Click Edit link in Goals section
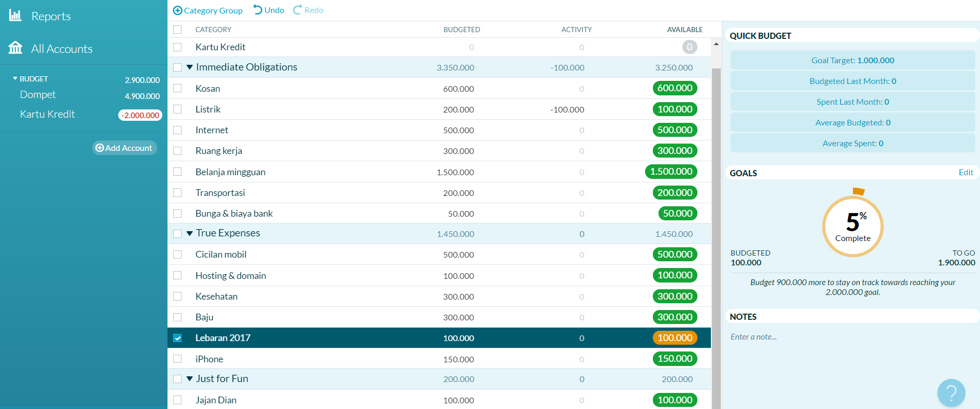The height and width of the screenshot is (409, 980). [x=965, y=173]
